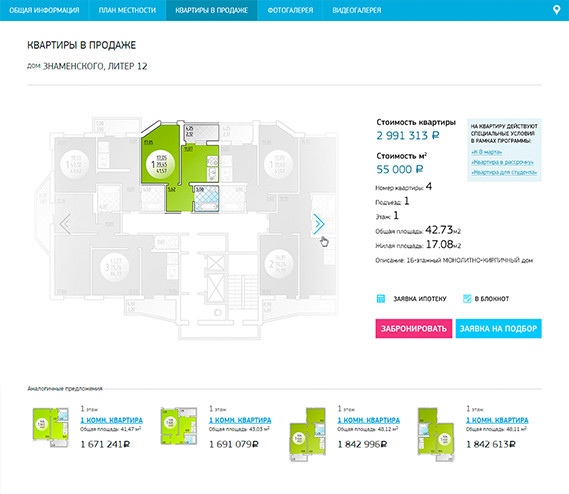
Task: Open the «К 8 марта» program link
Action: pyautogui.click(x=487, y=152)
